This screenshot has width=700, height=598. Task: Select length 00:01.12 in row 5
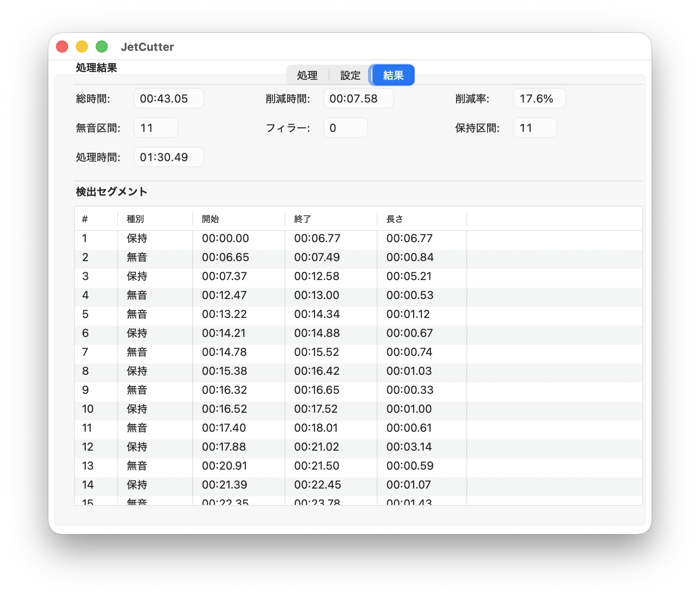coord(408,314)
